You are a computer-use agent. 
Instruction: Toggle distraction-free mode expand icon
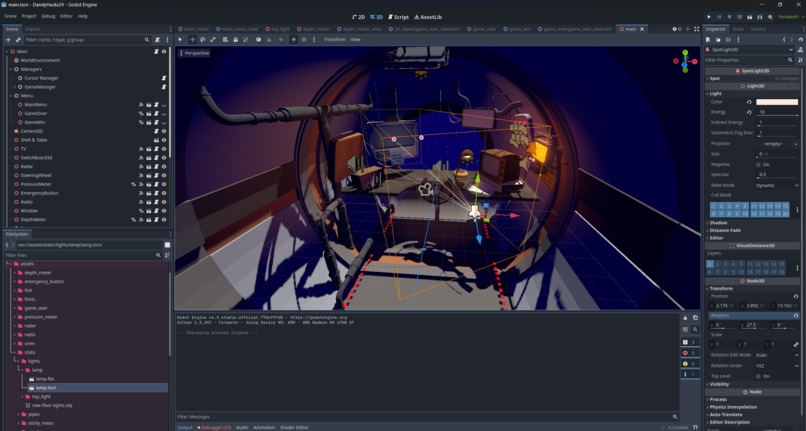pos(697,29)
